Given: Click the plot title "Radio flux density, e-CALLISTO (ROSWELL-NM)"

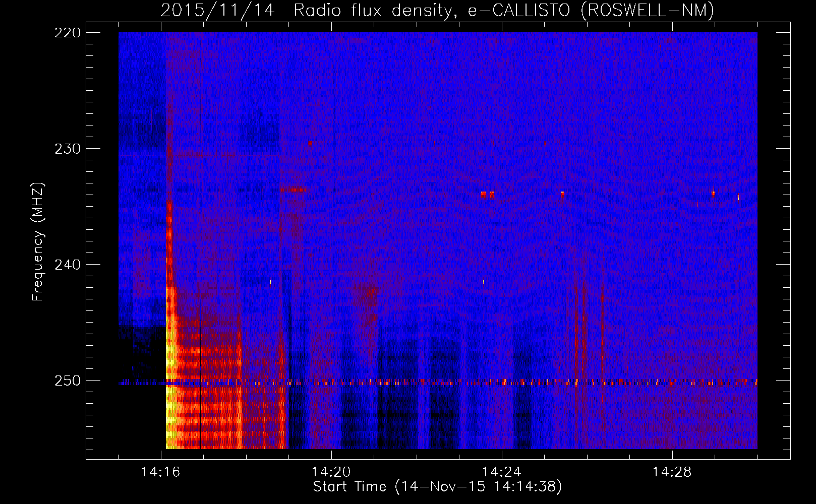Looking at the screenshot, I should point(504,10).
